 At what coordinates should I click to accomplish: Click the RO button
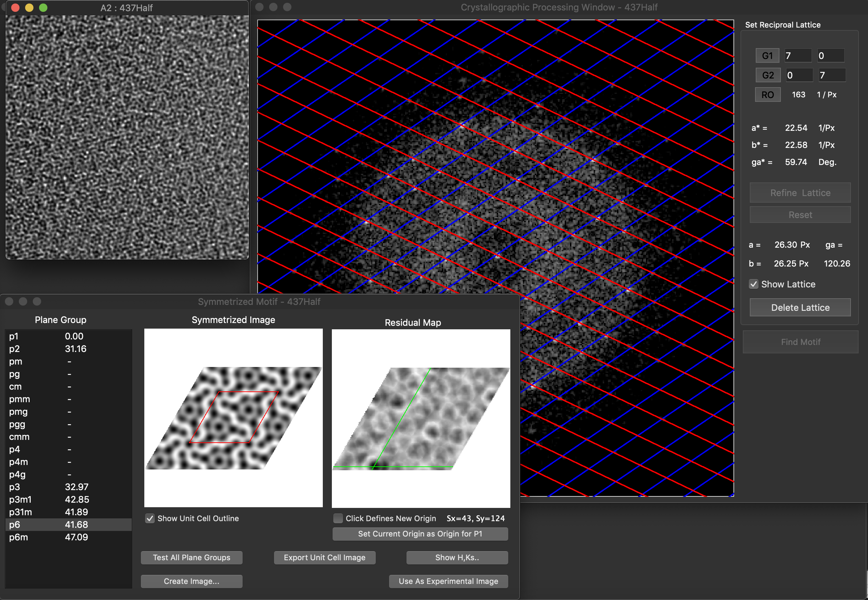767,95
